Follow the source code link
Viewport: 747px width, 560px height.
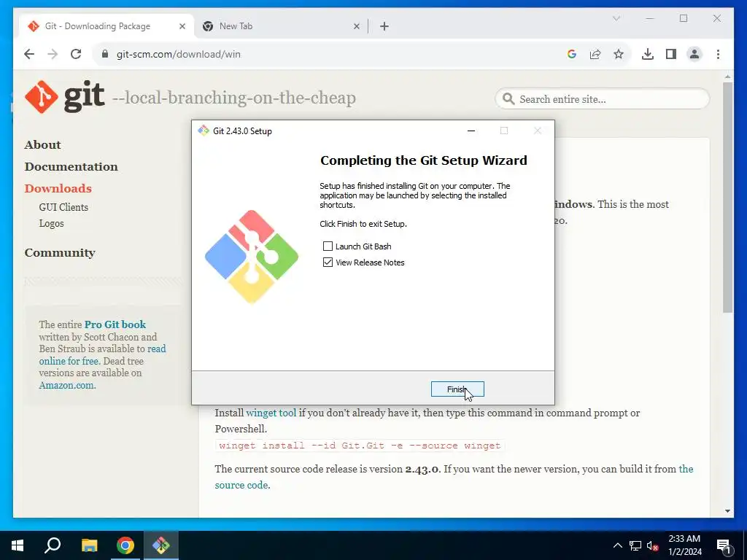coord(241,485)
